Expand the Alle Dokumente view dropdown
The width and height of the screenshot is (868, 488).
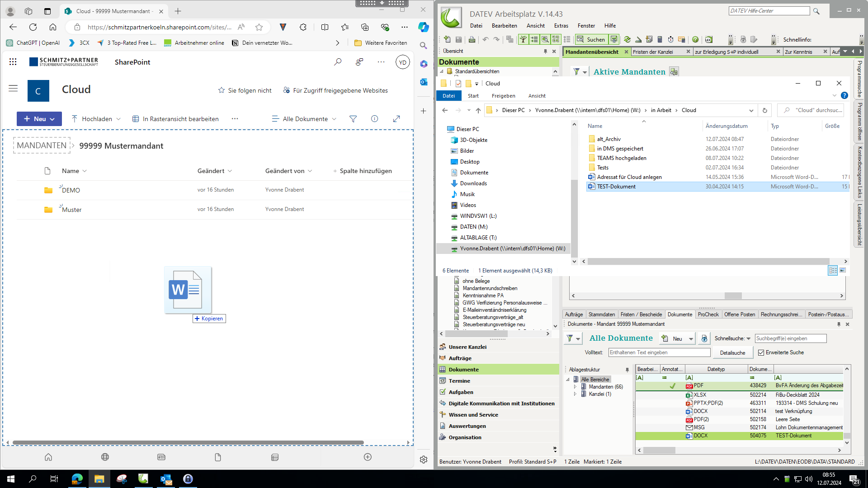pos(304,119)
